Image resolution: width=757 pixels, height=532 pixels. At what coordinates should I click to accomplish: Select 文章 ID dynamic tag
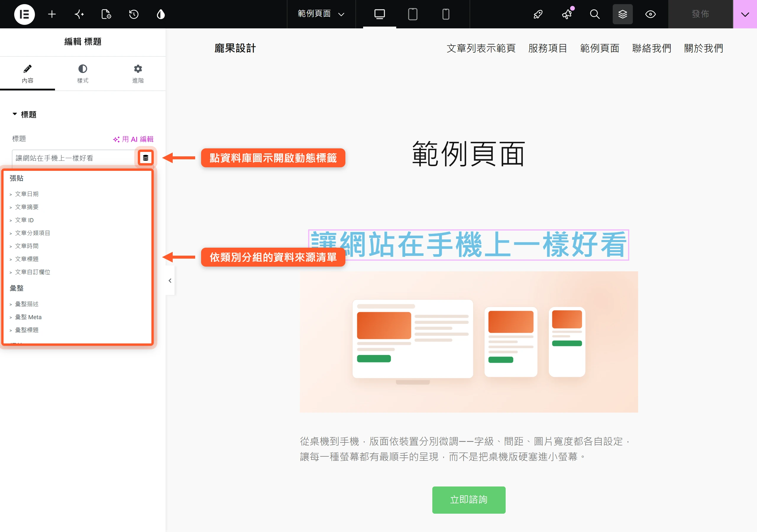tap(24, 220)
